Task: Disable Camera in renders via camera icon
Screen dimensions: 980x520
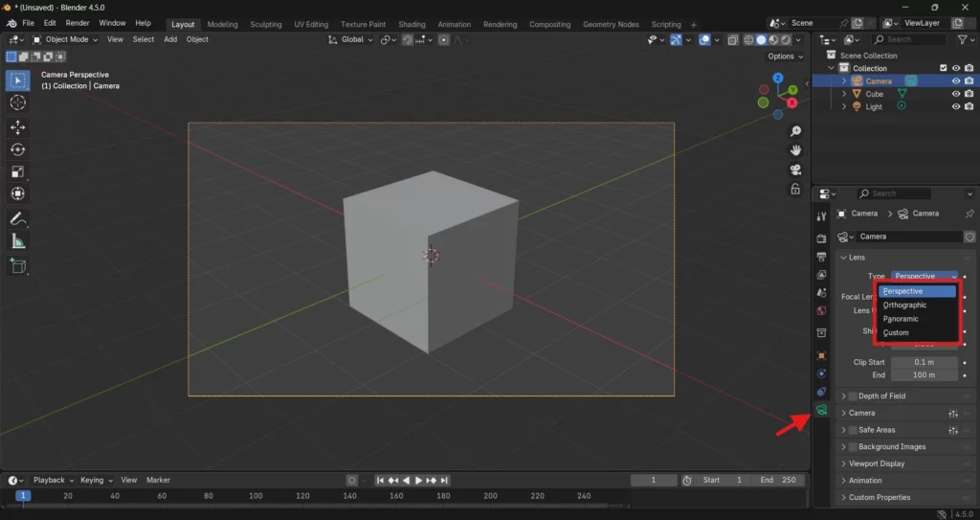Action: (x=969, y=81)
